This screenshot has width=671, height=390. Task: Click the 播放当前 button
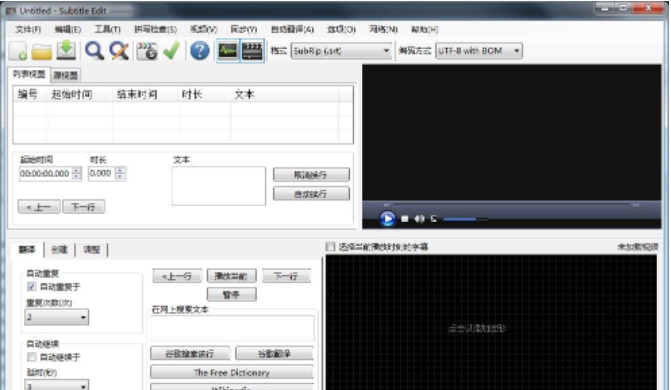[x=232, y=276]
